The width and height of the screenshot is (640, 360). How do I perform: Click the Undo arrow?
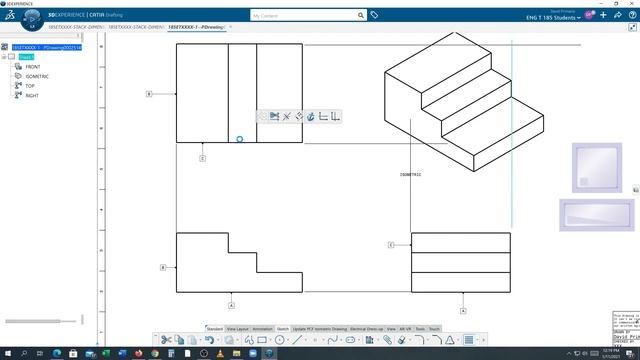pyautogui.click(x=209, y=340)
